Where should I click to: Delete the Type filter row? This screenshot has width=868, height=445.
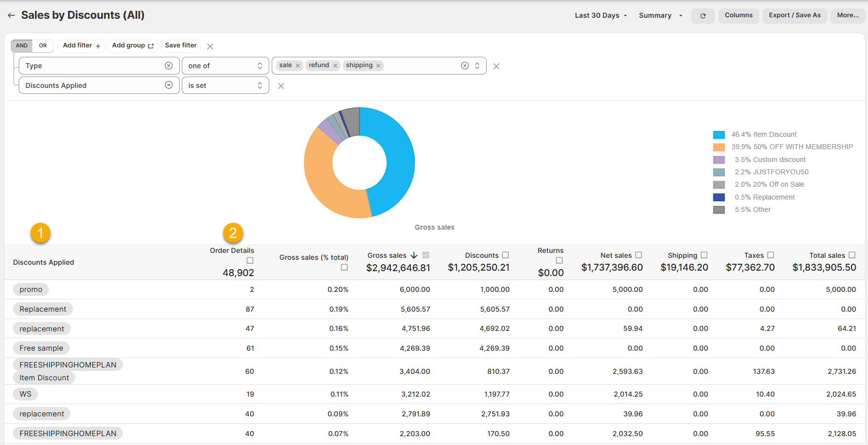tap(496, 66)
